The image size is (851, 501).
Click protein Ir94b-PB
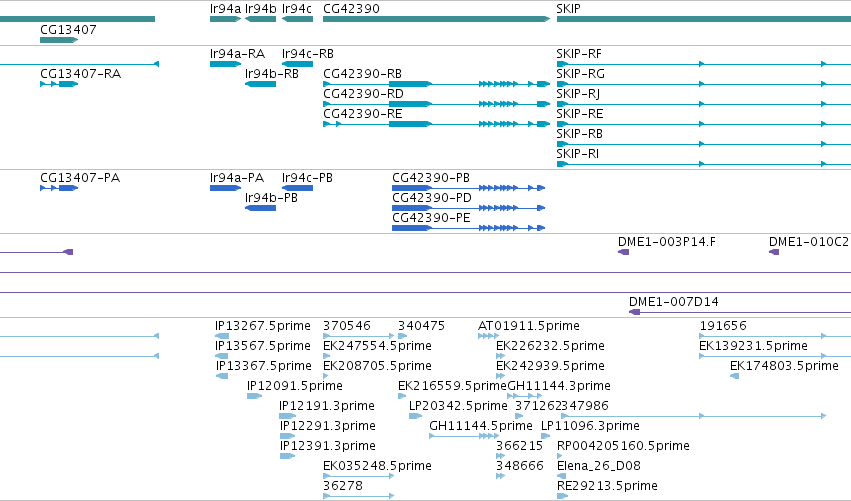point(271,198)
